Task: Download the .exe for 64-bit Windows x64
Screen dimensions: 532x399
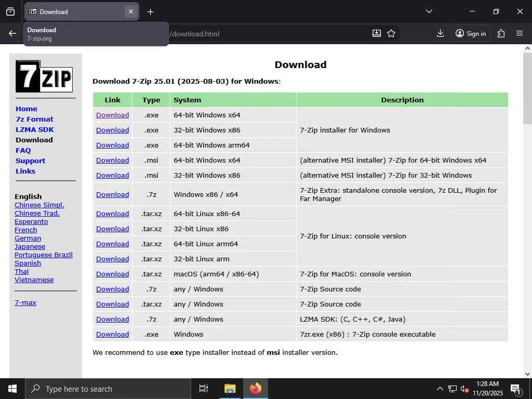Action: pos(112,115)
